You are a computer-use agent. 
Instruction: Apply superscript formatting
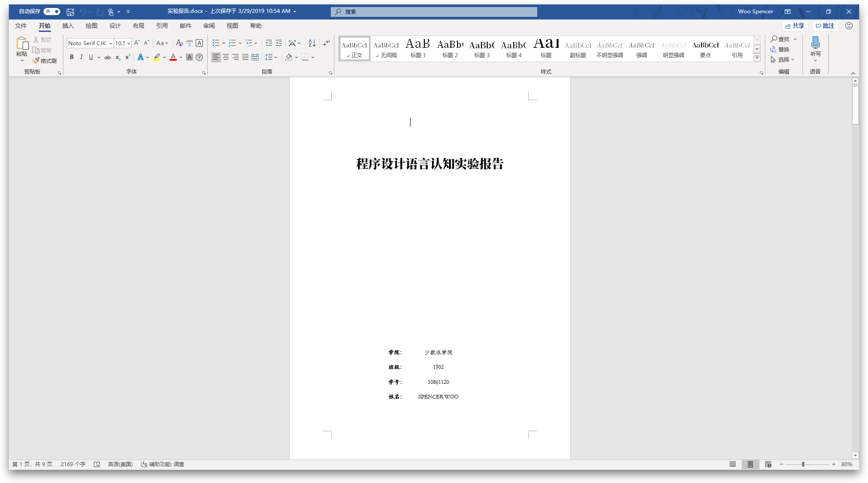click(x=128, y=57)
